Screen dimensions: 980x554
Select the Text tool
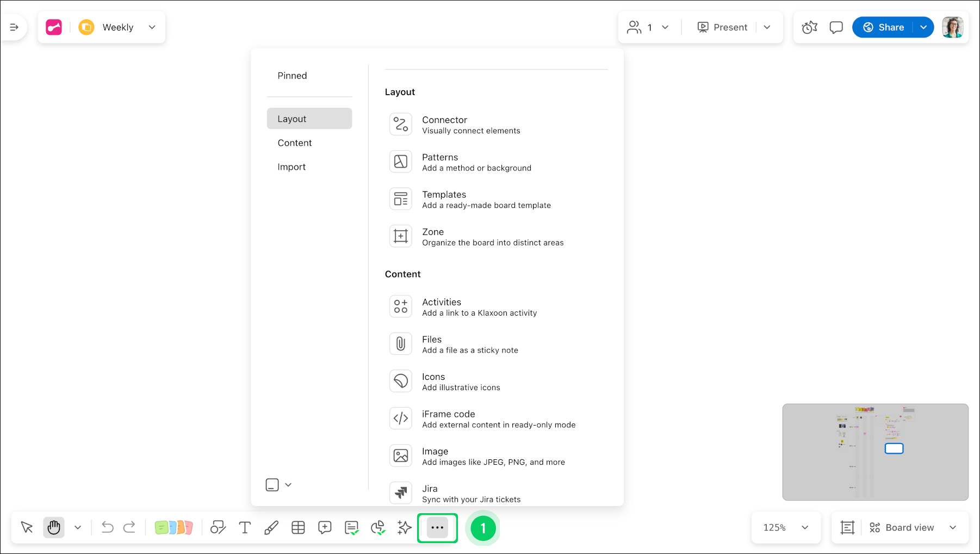pos(245,527)
